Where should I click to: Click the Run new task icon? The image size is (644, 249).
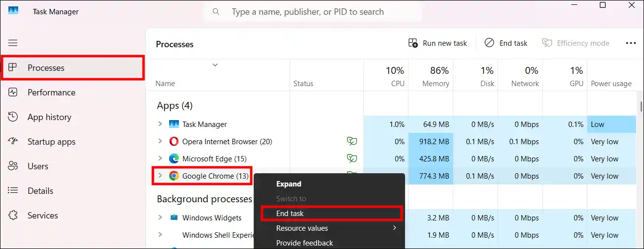point(413,43)
